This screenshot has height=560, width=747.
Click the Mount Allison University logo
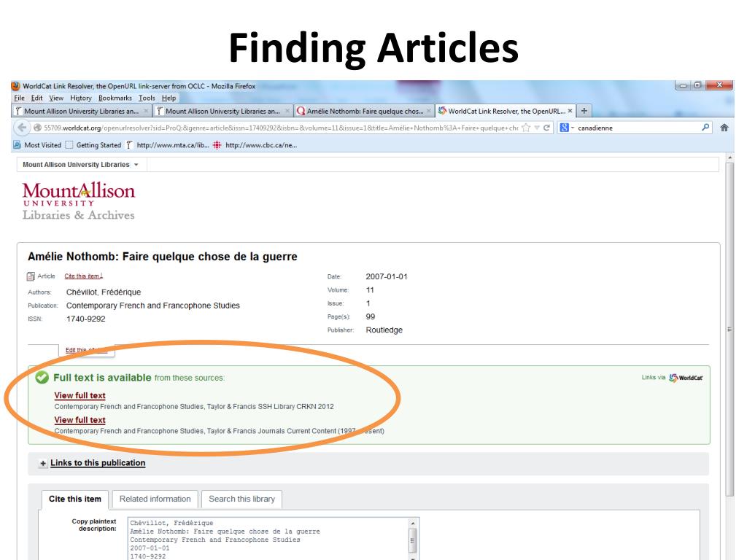click(79, 201)
